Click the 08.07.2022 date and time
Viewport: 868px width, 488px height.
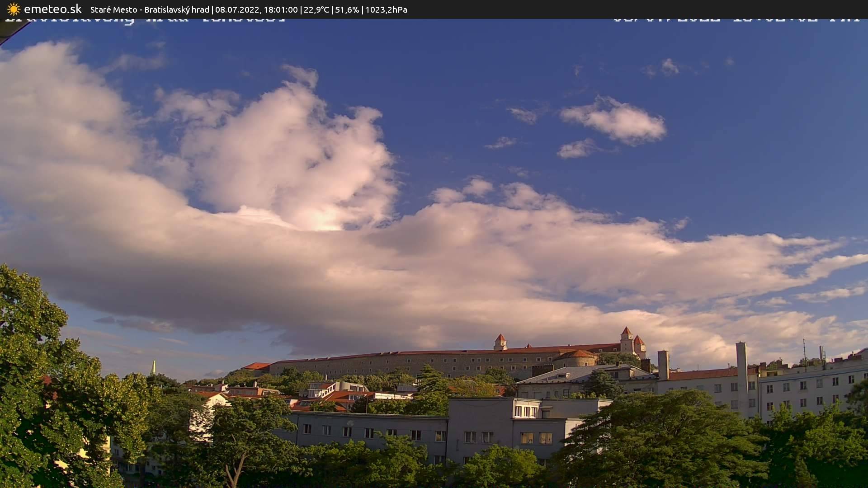coord(256,9)
